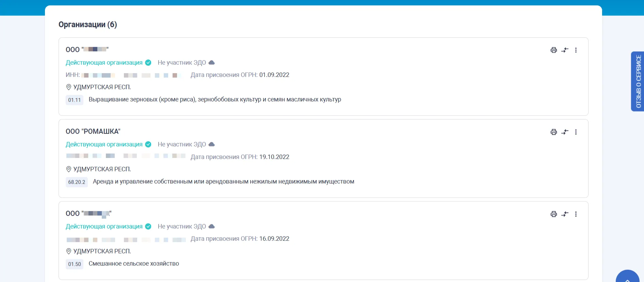Click verified checkmark icon on first organization card

pyautogui.click(x=148, y=63)
